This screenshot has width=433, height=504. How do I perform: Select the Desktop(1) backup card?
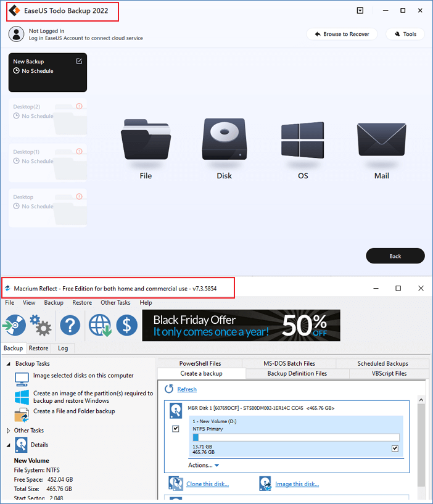click(47, 163)
